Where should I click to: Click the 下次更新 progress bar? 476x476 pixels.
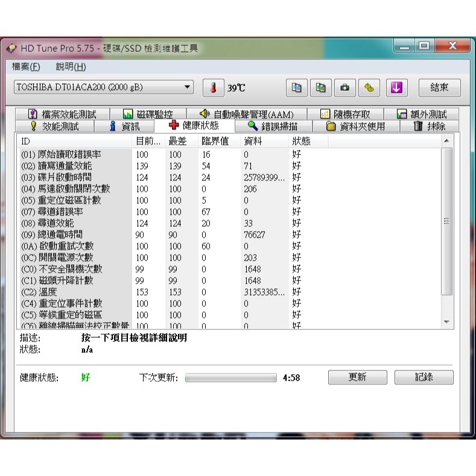tap(231, 378)
